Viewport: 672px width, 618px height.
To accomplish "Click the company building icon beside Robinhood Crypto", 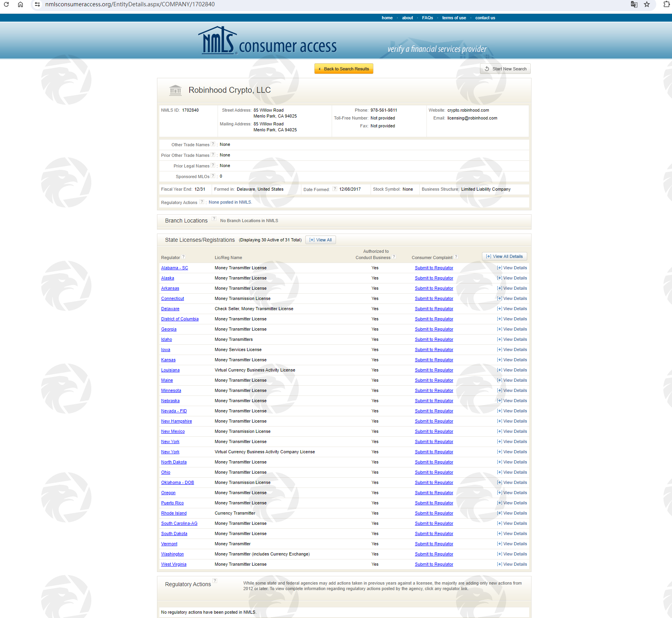I will [x=175, y=90].
